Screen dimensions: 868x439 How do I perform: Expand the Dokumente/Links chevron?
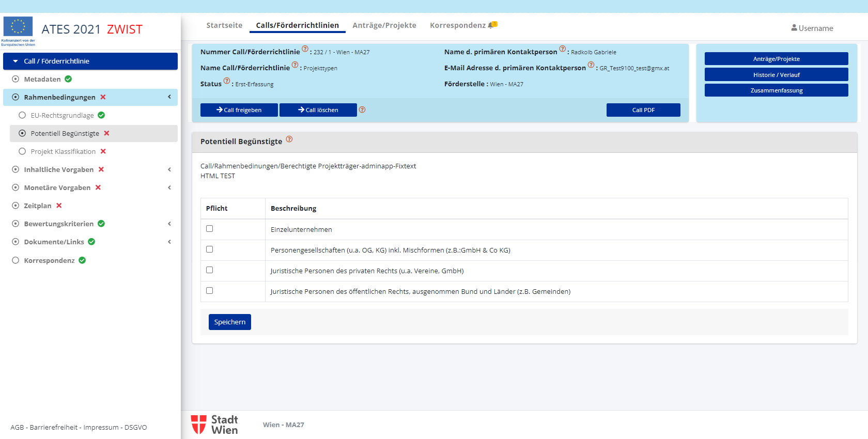(169, 242)
